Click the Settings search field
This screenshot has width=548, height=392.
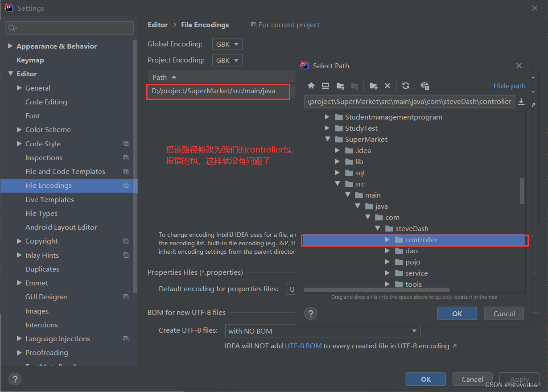(69, 28)
